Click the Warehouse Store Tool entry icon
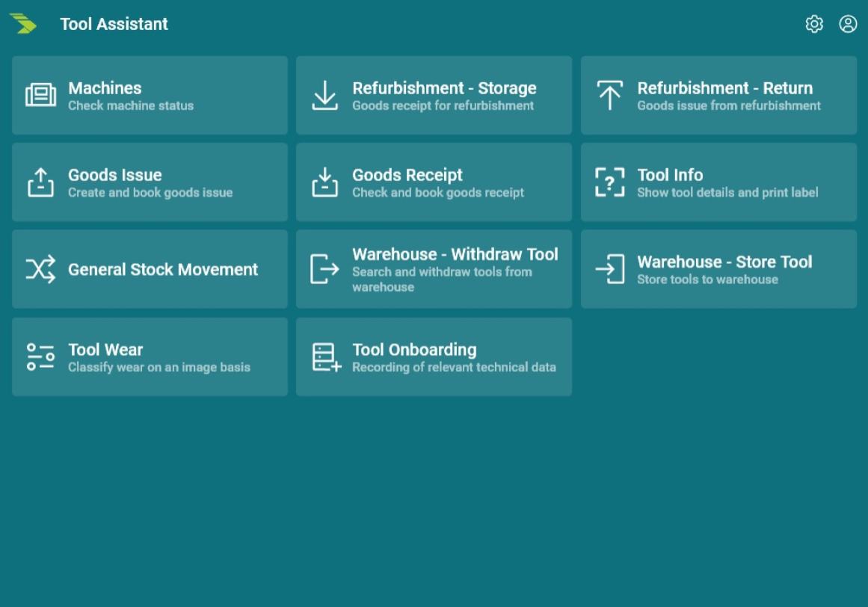Image resolution: width=868 pixels, height=607 pixels. [x=611, y=268]
